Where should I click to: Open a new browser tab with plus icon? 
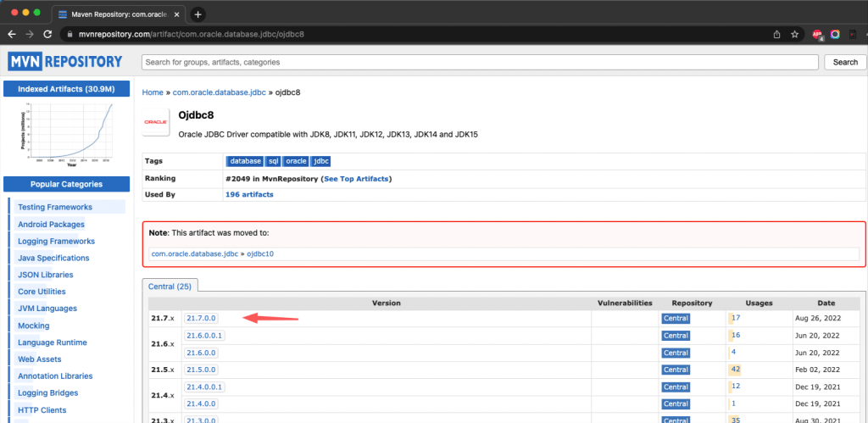pos(198,14)
